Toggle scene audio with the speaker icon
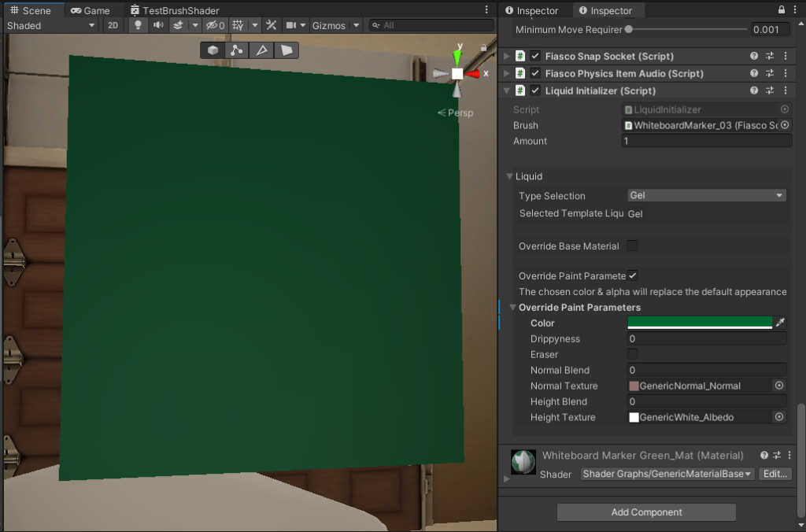The width and height of the screenshot is (806, 532). point(158,25)
